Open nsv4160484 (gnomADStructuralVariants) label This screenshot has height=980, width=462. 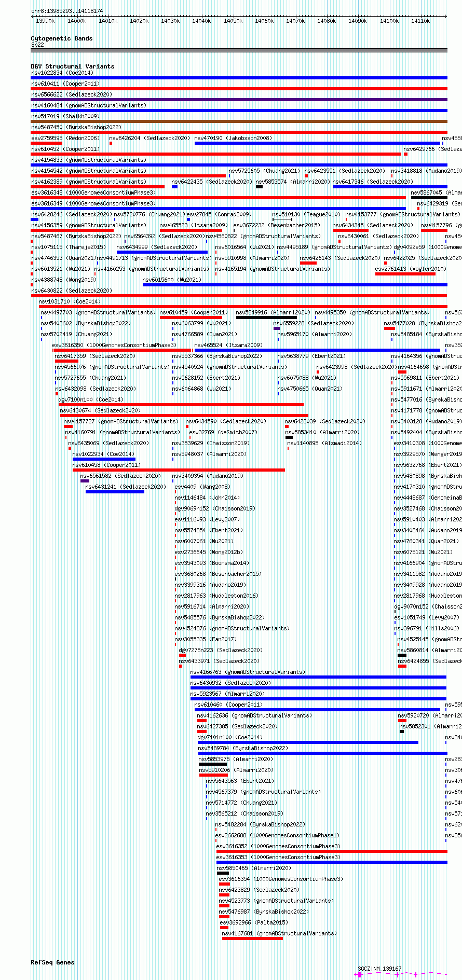pos(89,105)
